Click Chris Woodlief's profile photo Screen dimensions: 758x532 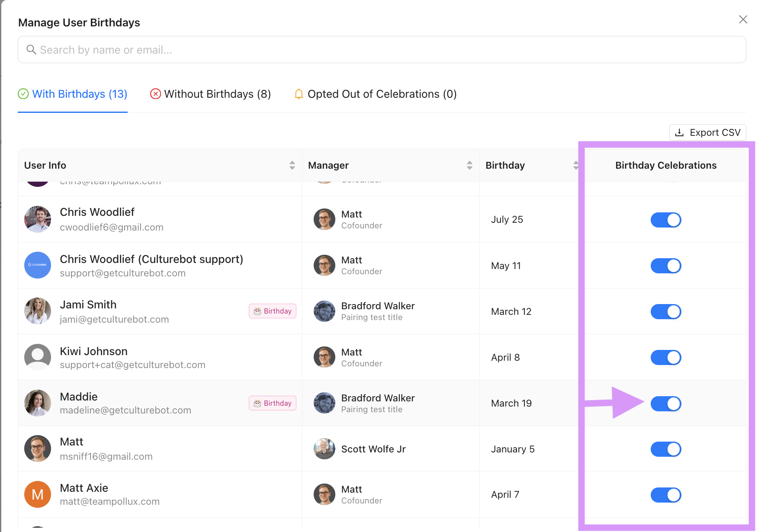pos(38,219)
